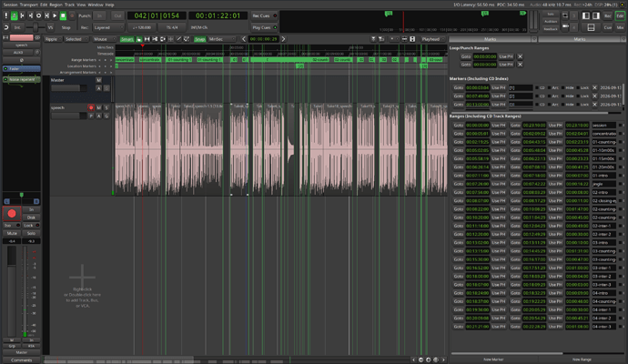Open the Transport menu
Screen dimensions: 628x364
29,5
